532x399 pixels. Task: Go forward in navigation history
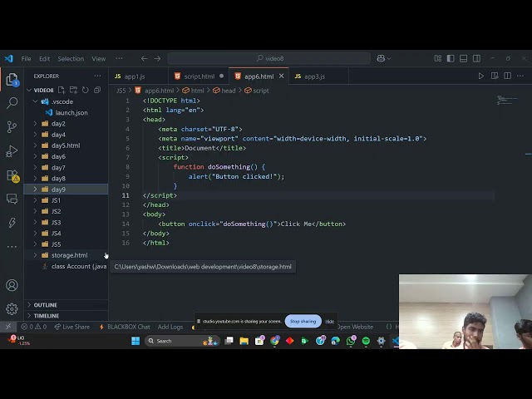coord(157,59)
